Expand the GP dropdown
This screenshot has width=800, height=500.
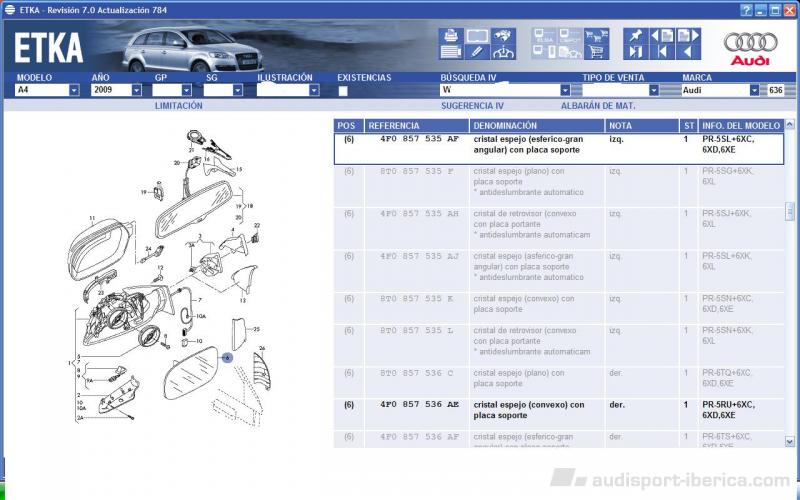[186, 90]
